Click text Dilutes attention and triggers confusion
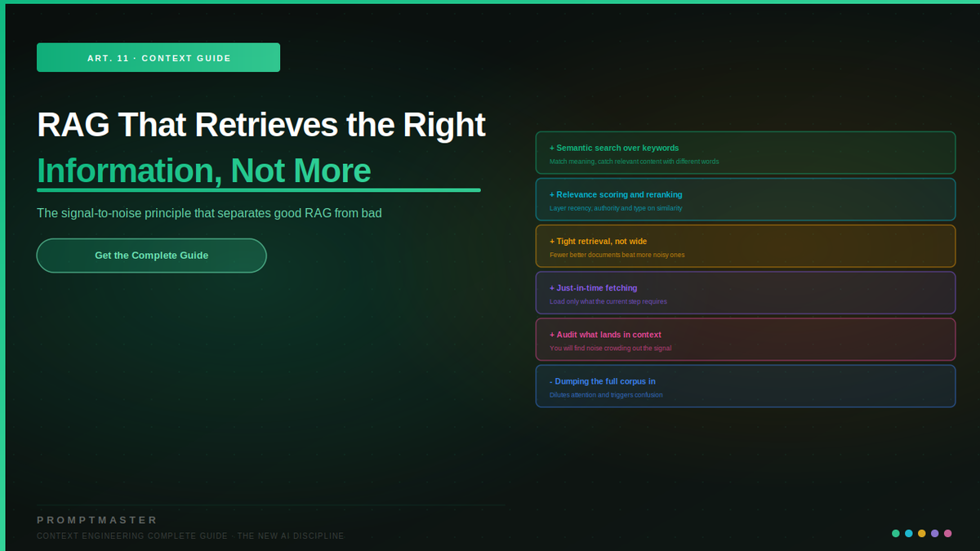 (x=606, y=394)
